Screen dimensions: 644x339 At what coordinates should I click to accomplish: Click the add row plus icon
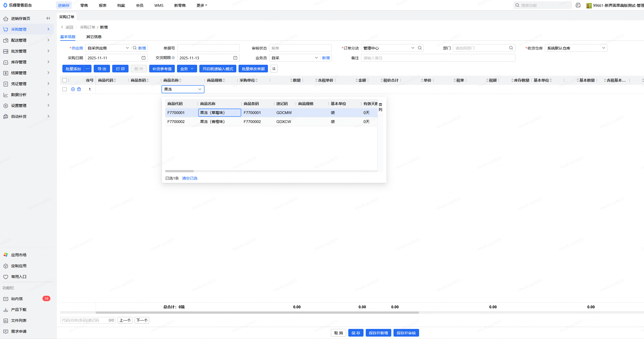[x=73, y=89]
